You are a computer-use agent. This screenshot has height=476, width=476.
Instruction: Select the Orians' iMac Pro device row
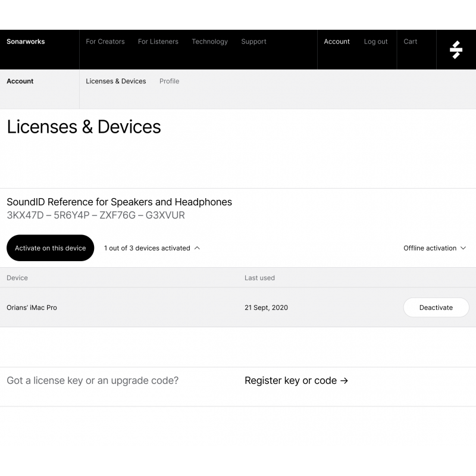pos(32,308)
